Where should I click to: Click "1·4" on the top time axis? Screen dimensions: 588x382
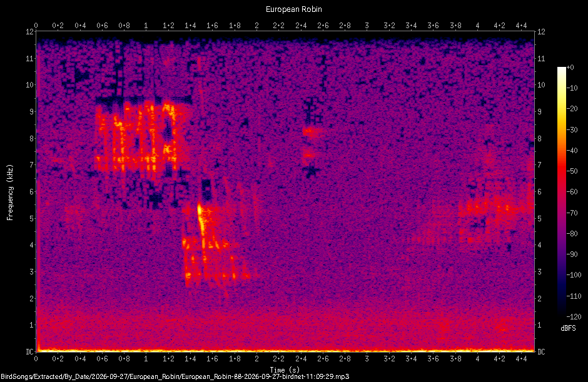(x=190, y=26)
